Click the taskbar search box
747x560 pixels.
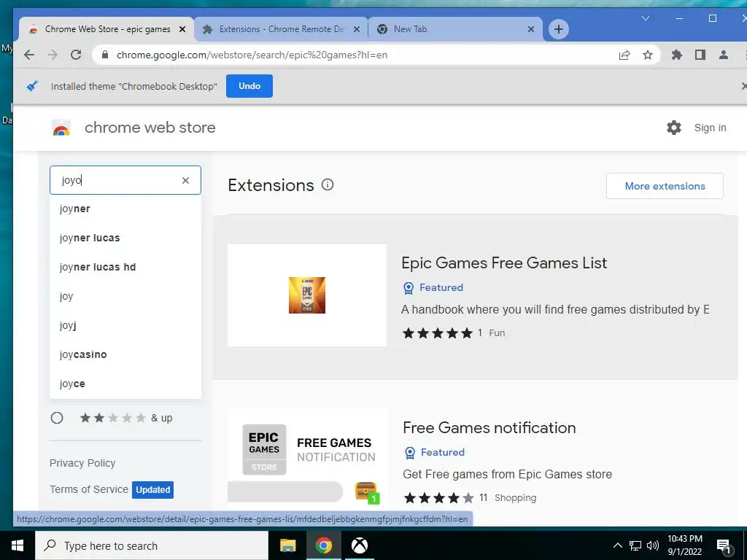click(152, 545)
